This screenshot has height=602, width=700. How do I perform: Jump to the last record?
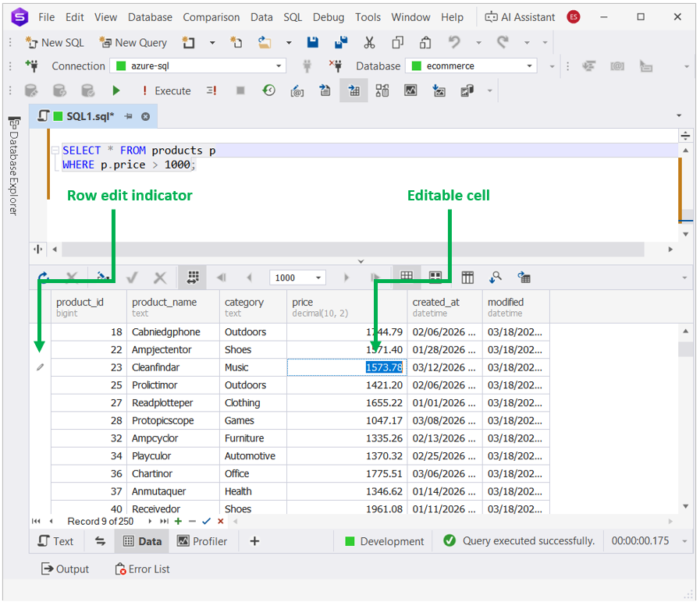pyautogui.click(x=165, y=521)
